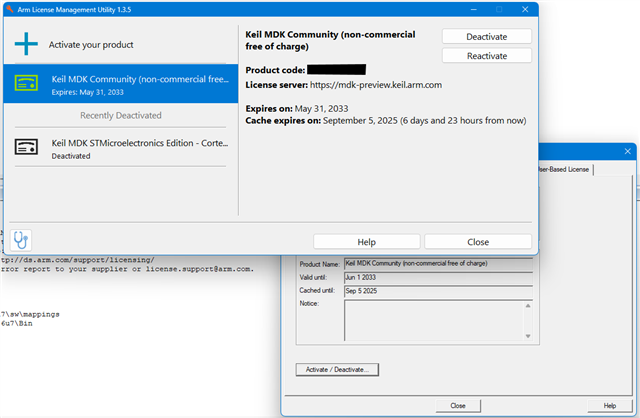This screenshot has width=640, height=418.
Task: Click the ds.arm.com/support/licensing URL text
Action: pos(78,260)
